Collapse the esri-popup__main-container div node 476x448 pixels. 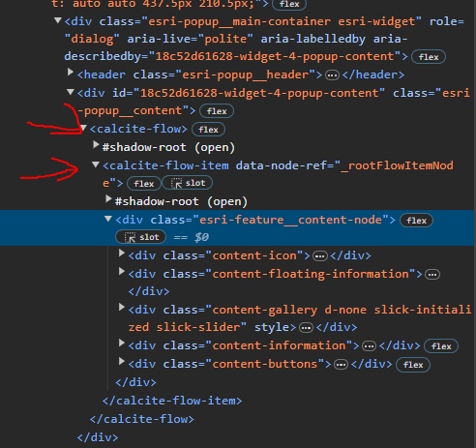pos(58,21)
